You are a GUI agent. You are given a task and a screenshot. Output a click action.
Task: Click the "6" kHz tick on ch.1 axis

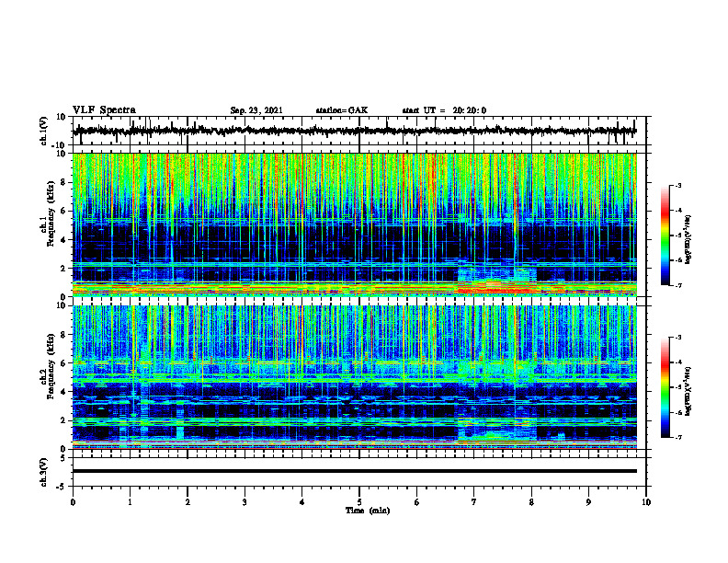[64, 211]
